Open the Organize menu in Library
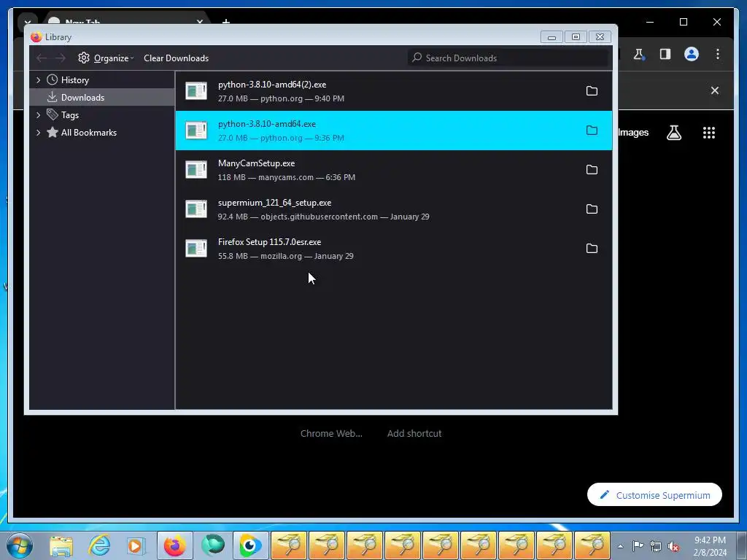This screenshot has width=747, height=560. [x=106, y=58]
